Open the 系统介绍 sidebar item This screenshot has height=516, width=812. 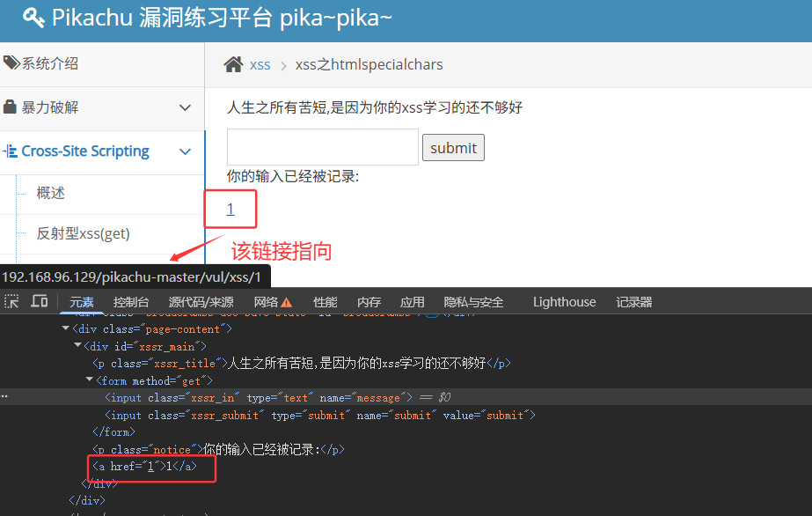(50, 63)
